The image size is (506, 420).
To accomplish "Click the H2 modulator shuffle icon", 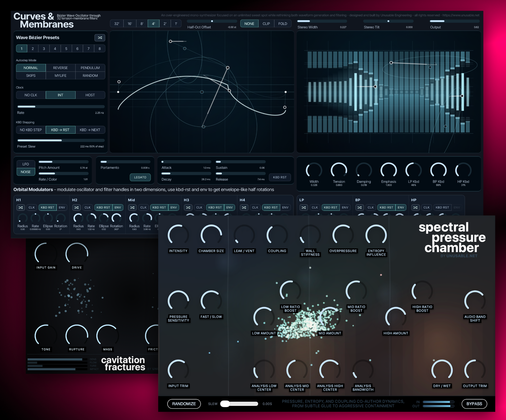I will click(76, 207).
